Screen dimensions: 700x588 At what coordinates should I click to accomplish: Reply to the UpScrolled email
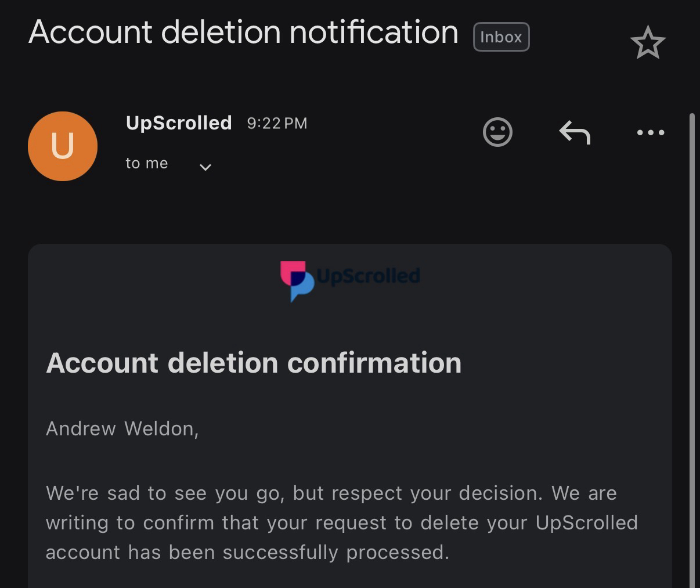click(575, 132)
